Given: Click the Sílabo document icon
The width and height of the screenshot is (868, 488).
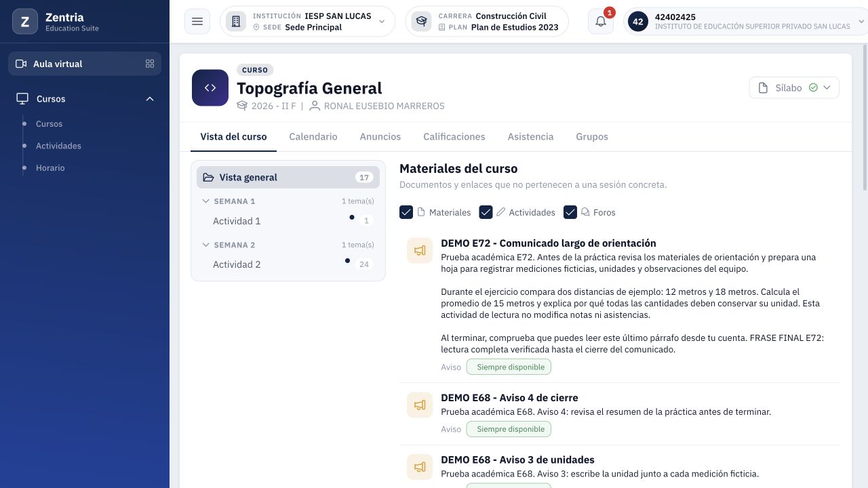Looking at the screenshot, I should [763, 88].
